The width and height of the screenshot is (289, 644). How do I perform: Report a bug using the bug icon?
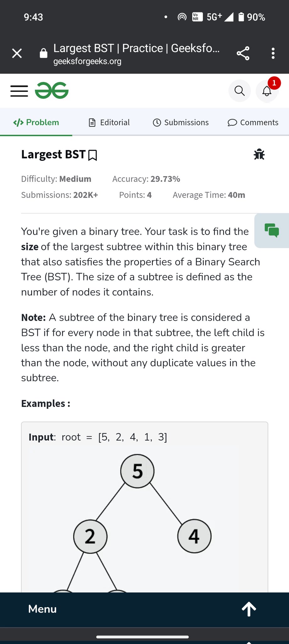[x=259, y=154]
